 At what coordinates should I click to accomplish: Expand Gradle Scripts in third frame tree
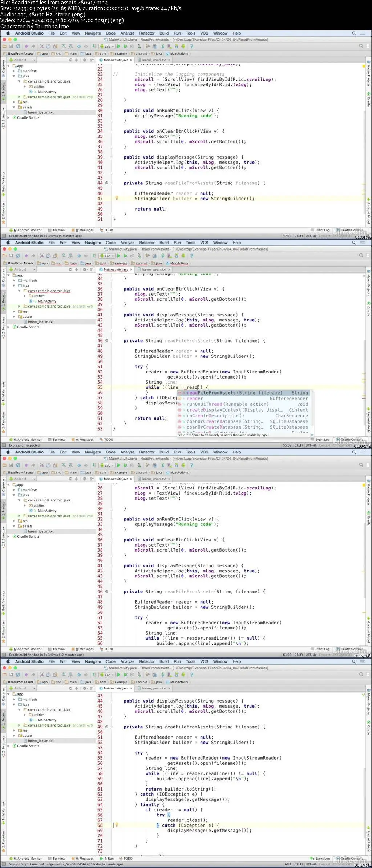coord(9,536)
